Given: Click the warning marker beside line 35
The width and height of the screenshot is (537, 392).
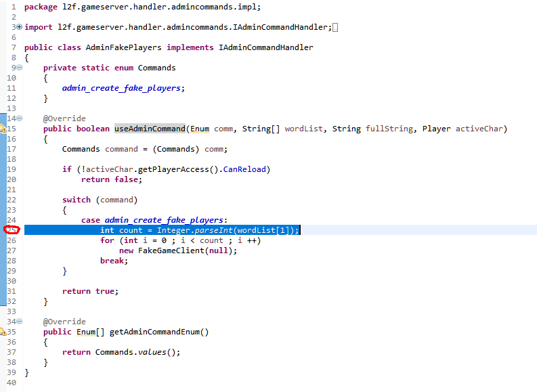Looking at the screenshot, I should point(3,332).
